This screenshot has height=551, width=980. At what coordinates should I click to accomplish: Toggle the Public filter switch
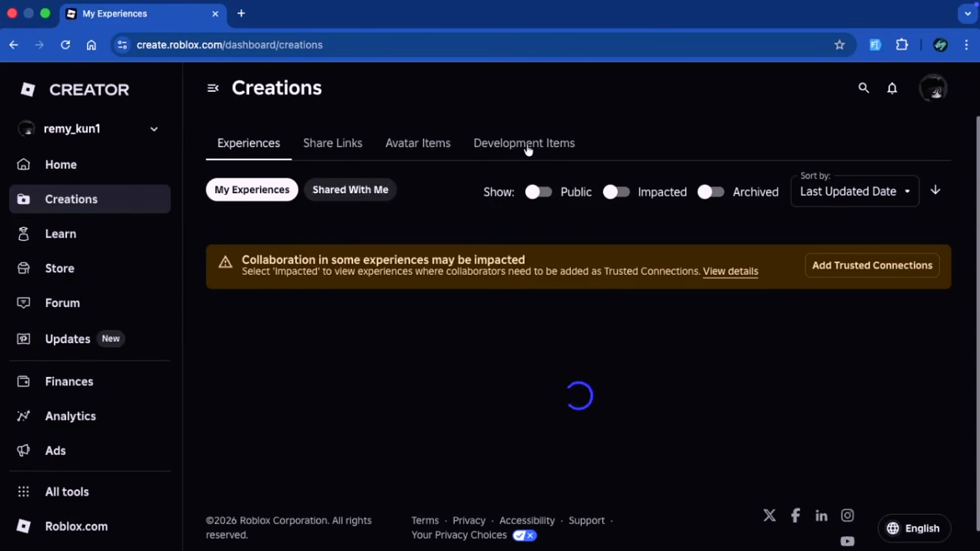538,192
